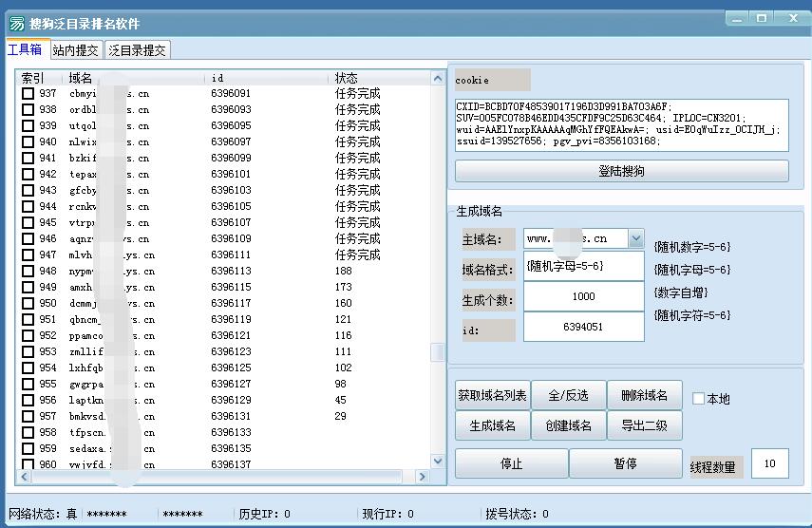812x528 pixels.
Task: Tick the checkbox for row 949
Action: (x=28, y=288)
